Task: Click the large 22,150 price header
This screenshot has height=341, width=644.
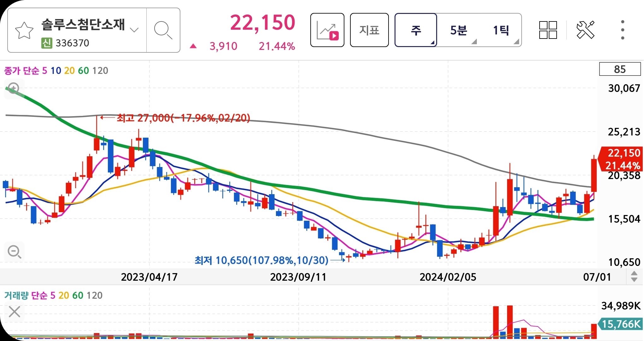Action: pyautogui.click(x=262, y=23)
